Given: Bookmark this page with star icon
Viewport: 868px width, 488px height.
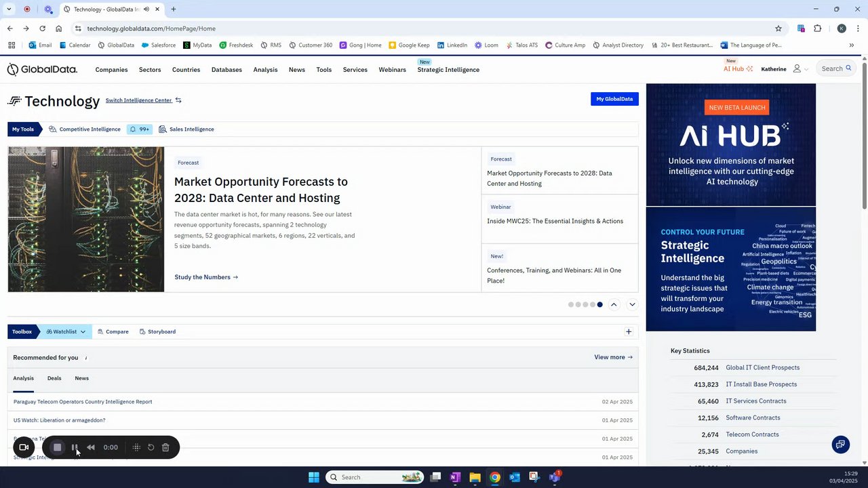Looking at the screenshot, I should coord(778,28).
